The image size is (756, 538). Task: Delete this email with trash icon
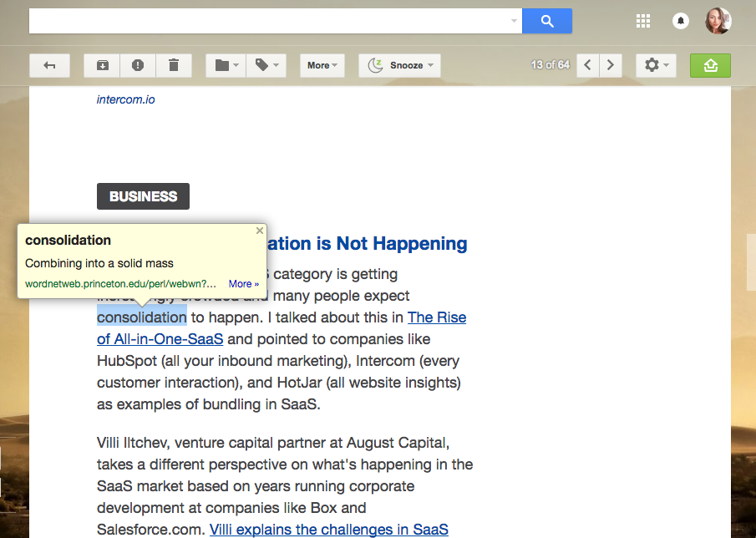(174, 65)
